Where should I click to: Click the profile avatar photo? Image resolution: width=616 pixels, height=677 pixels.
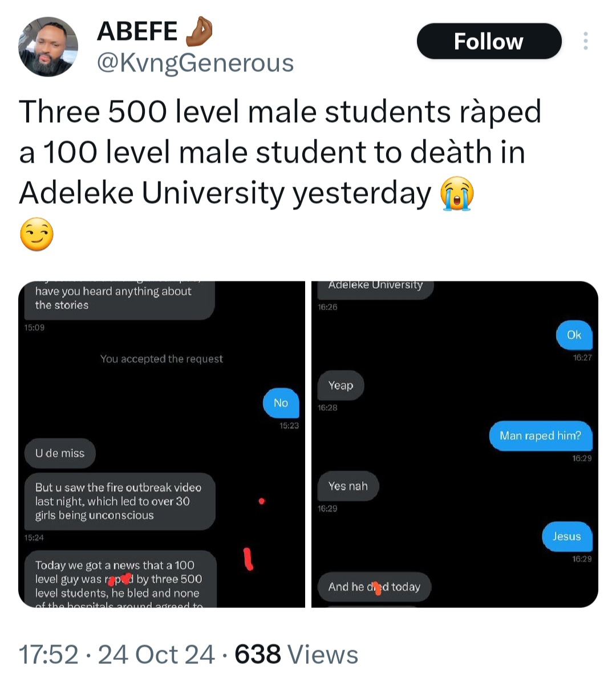[48, 46]
